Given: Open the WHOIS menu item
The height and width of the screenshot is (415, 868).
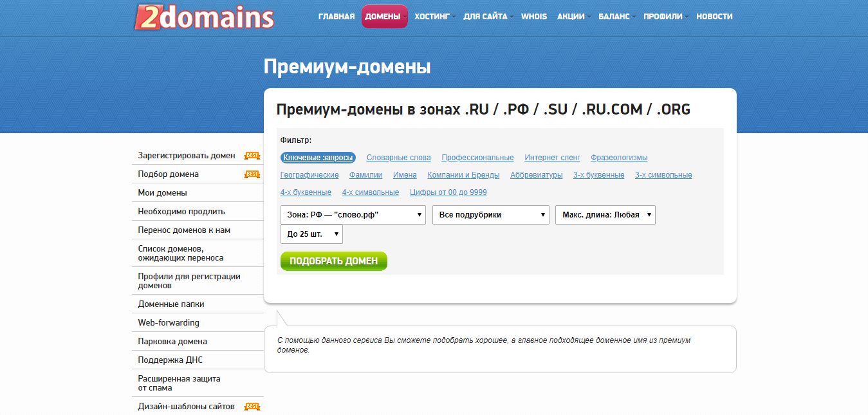Looking at the screenshot, I should (x=534, y=17).
